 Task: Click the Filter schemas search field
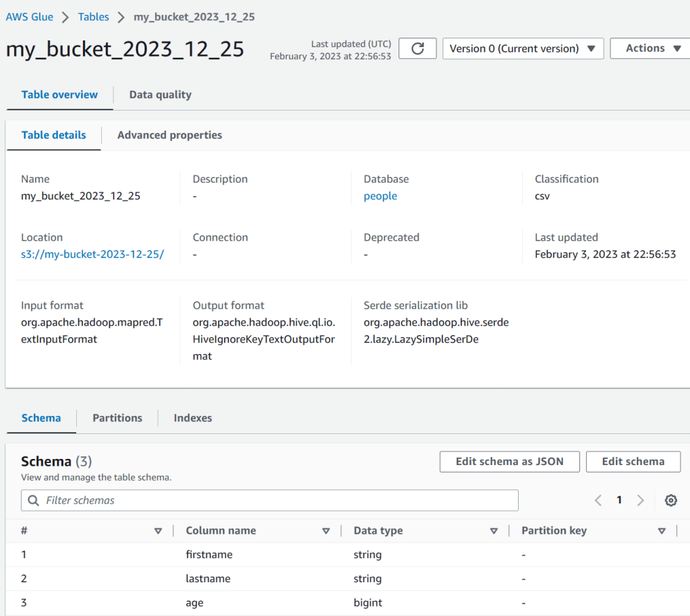tap(270, 500)
